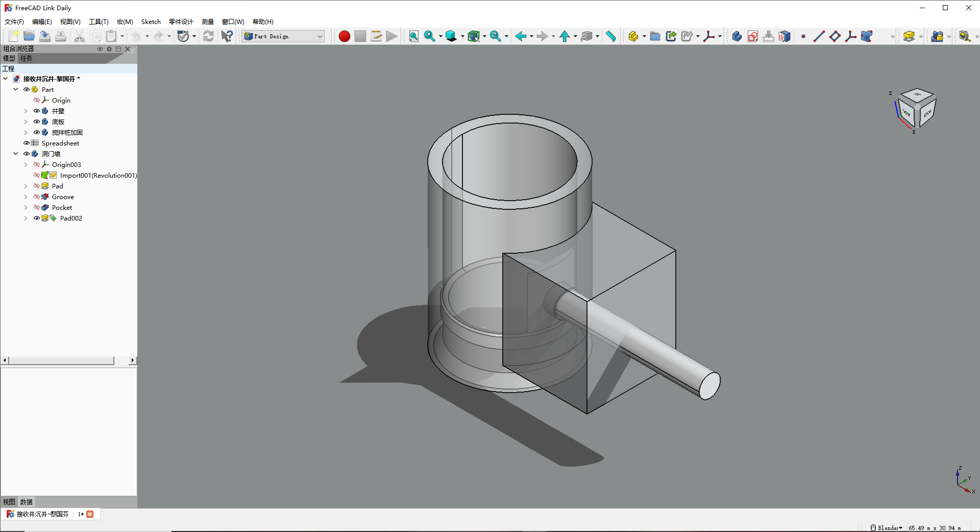Click the open file folder icon

coord(29,36)
